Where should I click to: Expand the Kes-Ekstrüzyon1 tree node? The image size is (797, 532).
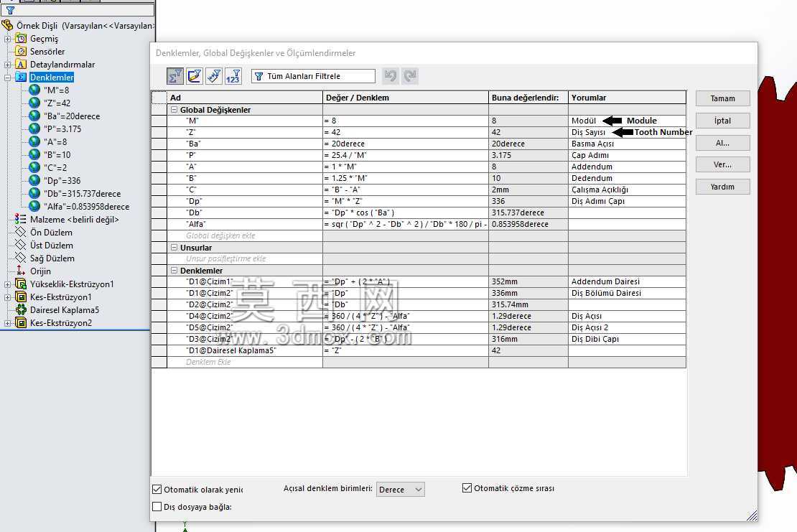8,297
